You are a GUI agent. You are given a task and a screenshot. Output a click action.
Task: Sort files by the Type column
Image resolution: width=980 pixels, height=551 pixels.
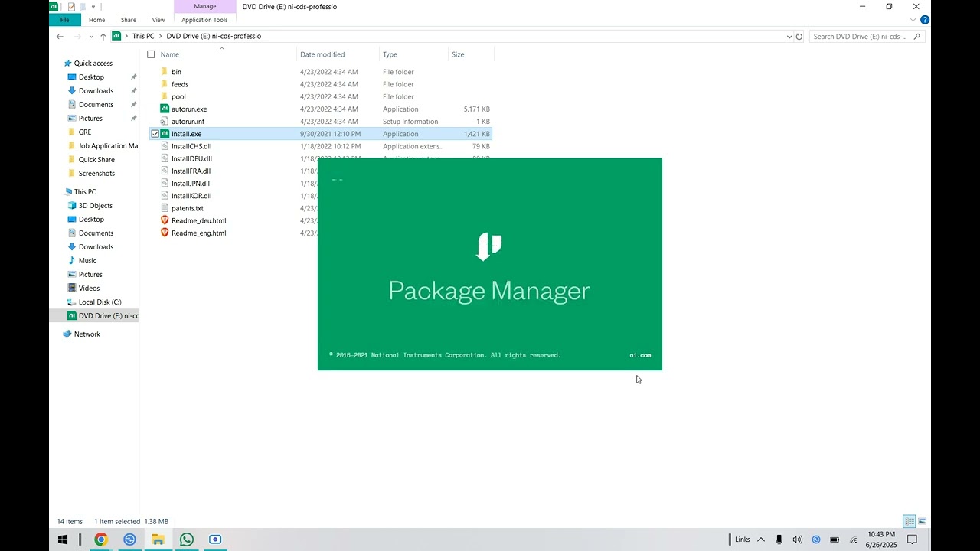tap(390, 54)
